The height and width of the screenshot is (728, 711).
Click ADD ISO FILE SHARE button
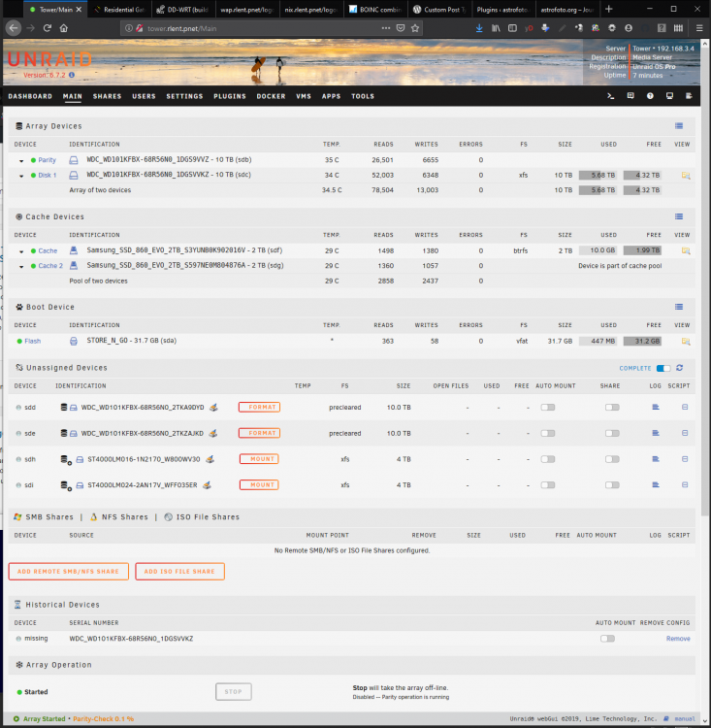point(179,572)
